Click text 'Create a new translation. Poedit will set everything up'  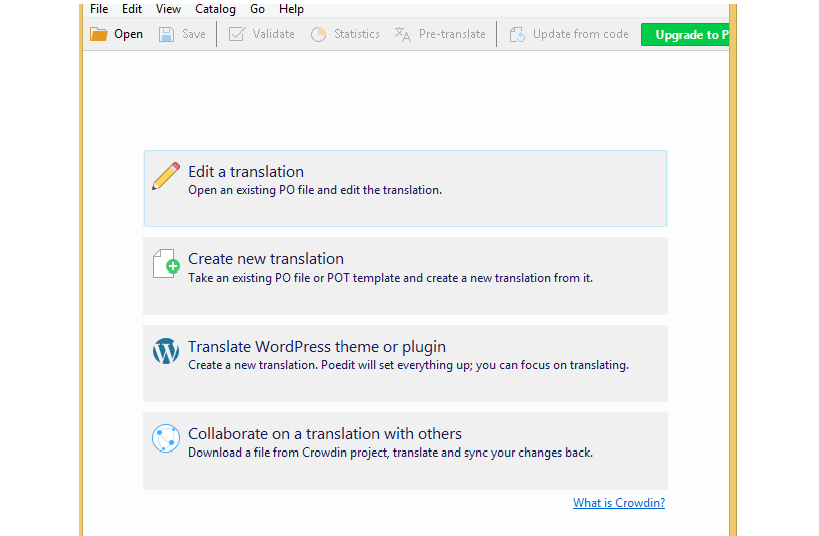329,365
